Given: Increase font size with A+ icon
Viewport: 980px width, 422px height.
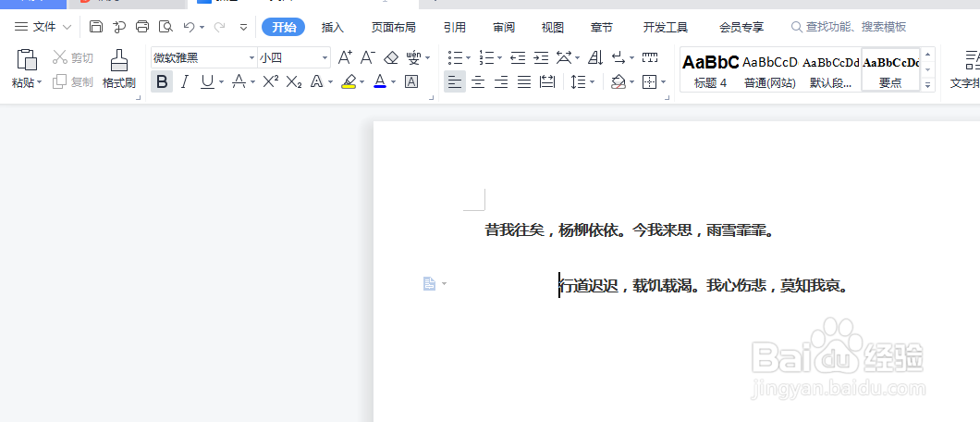Looking at the screenshot, I should pyautogui.click(x=345, y=58).
